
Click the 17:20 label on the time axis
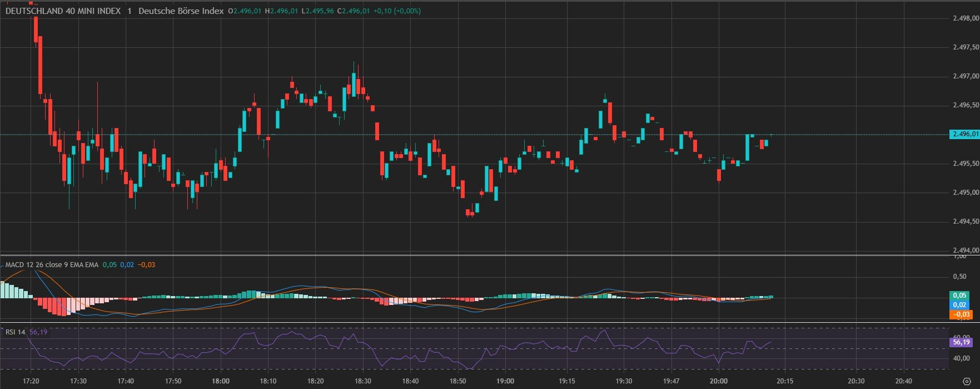31,381
